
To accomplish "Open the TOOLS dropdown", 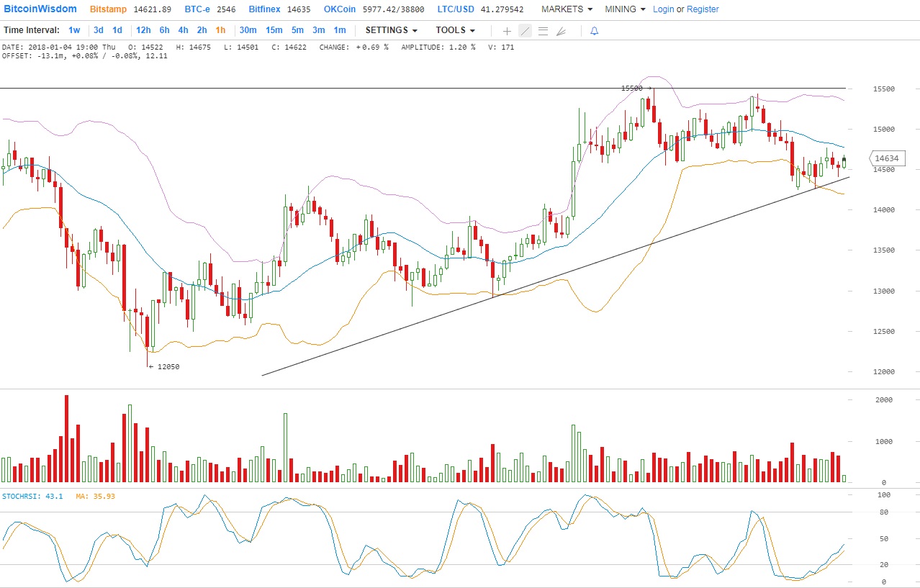I will pyautogui.click(x=455, y=30).
